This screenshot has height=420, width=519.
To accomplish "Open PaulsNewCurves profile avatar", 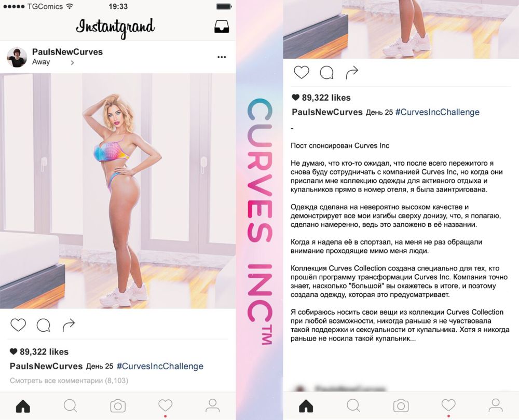I will point(17,57).
